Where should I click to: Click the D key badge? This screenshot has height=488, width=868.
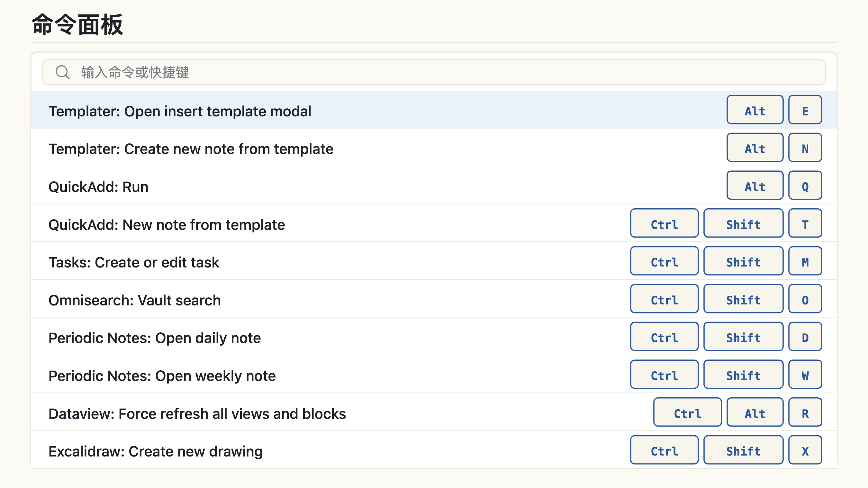(805, 336)
